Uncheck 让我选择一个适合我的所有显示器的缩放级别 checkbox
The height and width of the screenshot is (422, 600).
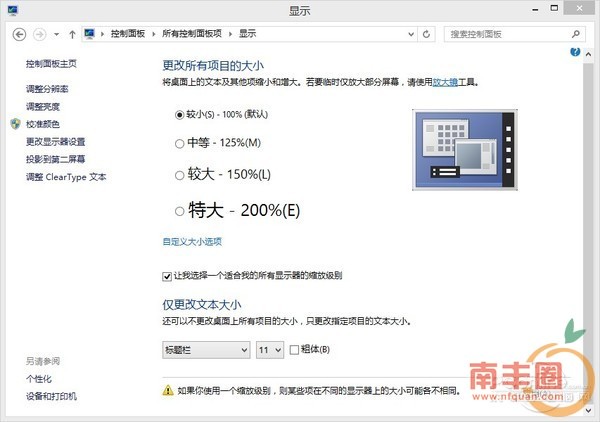[x=167, y=275]
